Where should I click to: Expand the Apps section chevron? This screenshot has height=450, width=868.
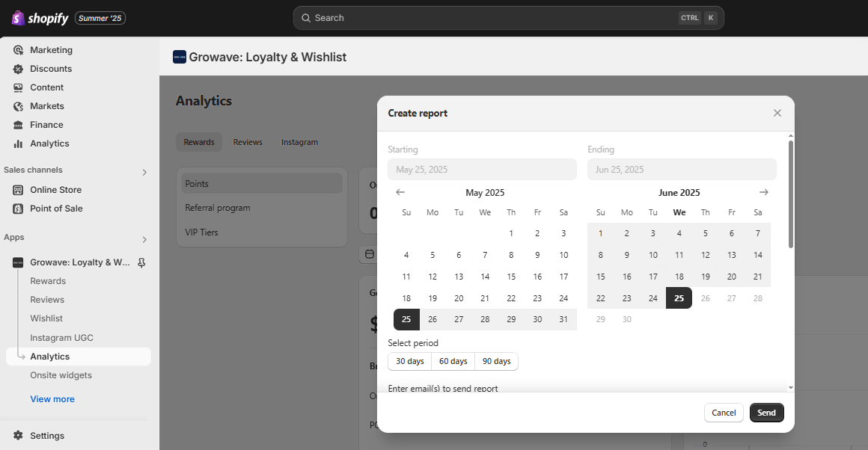pos(144,240)
